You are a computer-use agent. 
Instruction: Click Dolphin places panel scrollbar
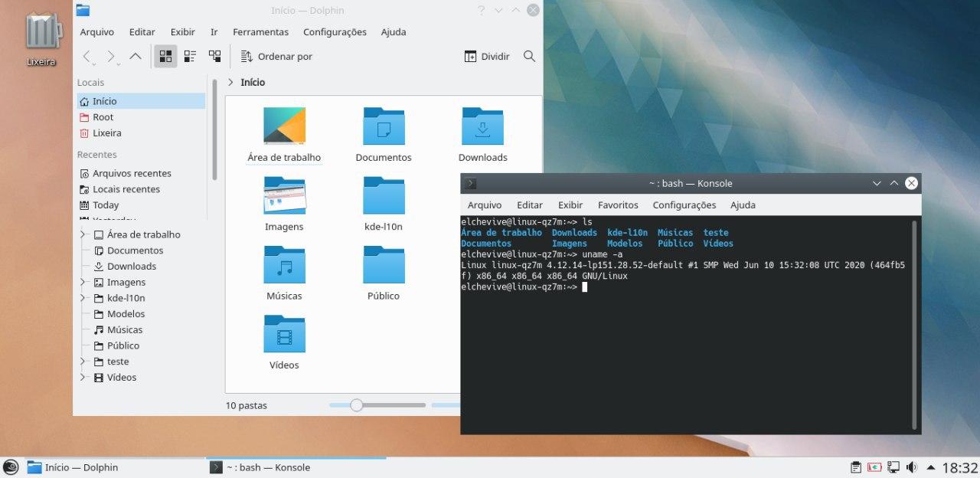pyautogui.click(x=214, y=129)
